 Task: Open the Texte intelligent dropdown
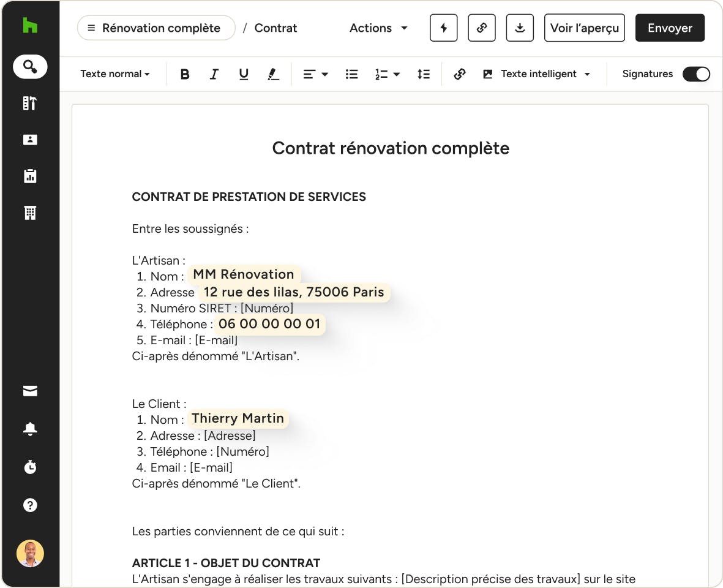(537, 74)
